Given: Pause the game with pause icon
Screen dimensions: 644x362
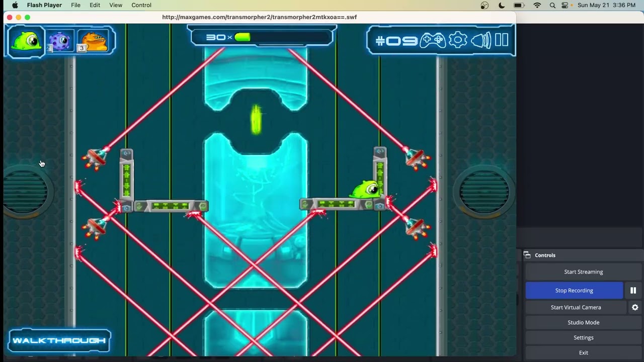Looking at the screenshot, I should tap(502, 40).
